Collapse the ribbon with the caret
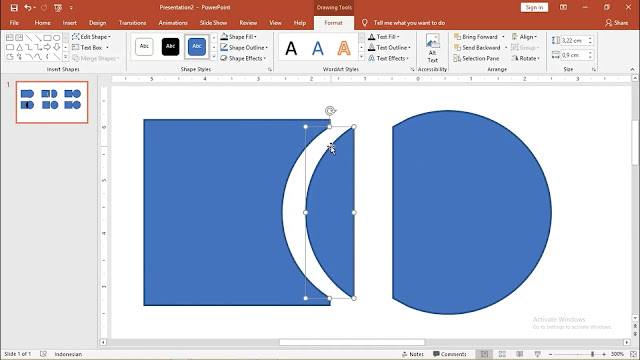 coord(632,69)
